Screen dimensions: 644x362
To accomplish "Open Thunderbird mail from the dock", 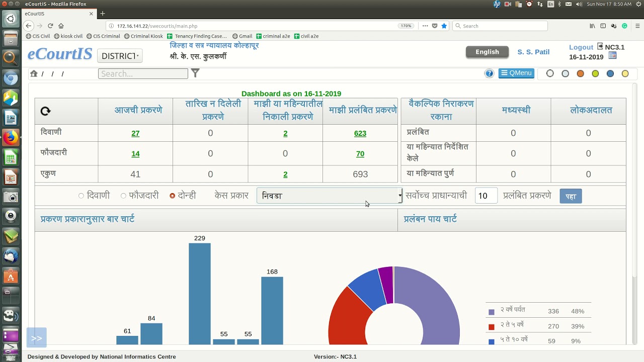I will 11,256.
